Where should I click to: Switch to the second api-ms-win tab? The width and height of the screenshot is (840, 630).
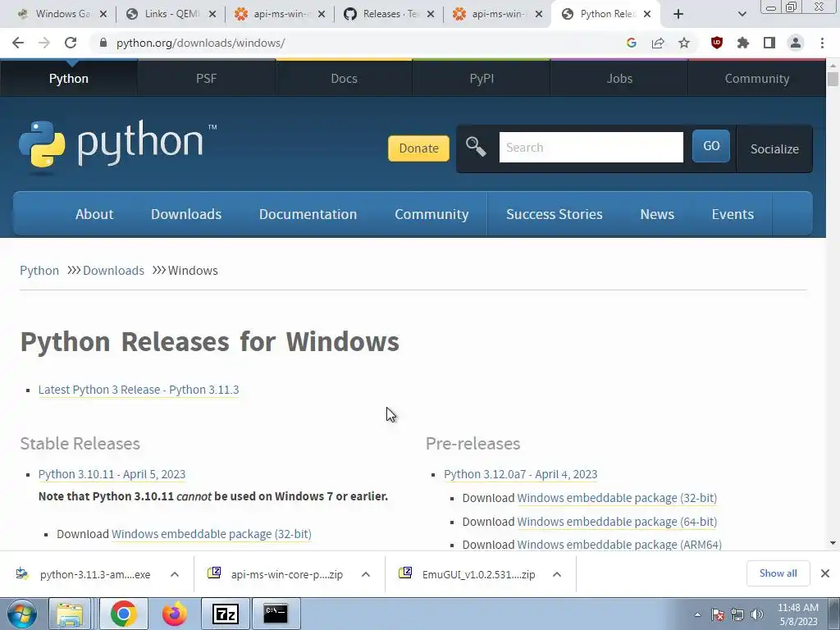[497, 14]
